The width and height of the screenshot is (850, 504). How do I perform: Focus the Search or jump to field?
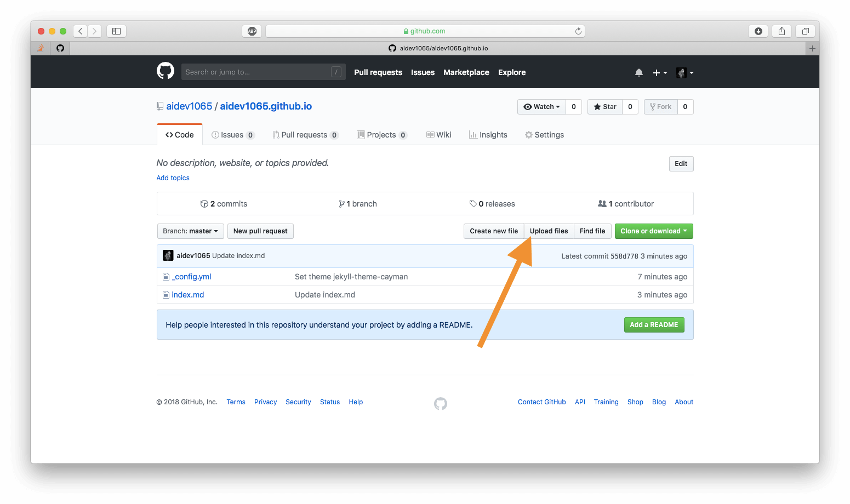pyautogui.click(x=256, y=72)
